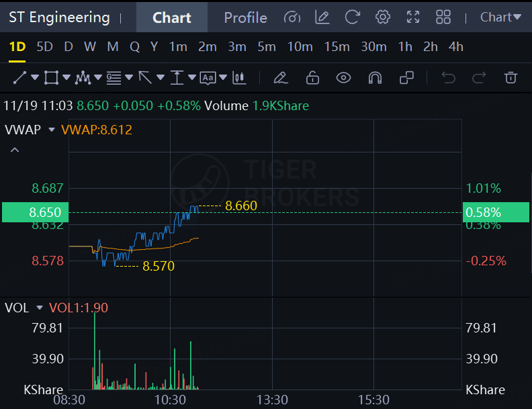Screen dimensions: 532x409
Task: Open the Fibonacci tool dropdown arrow
Action: (129, 78)
